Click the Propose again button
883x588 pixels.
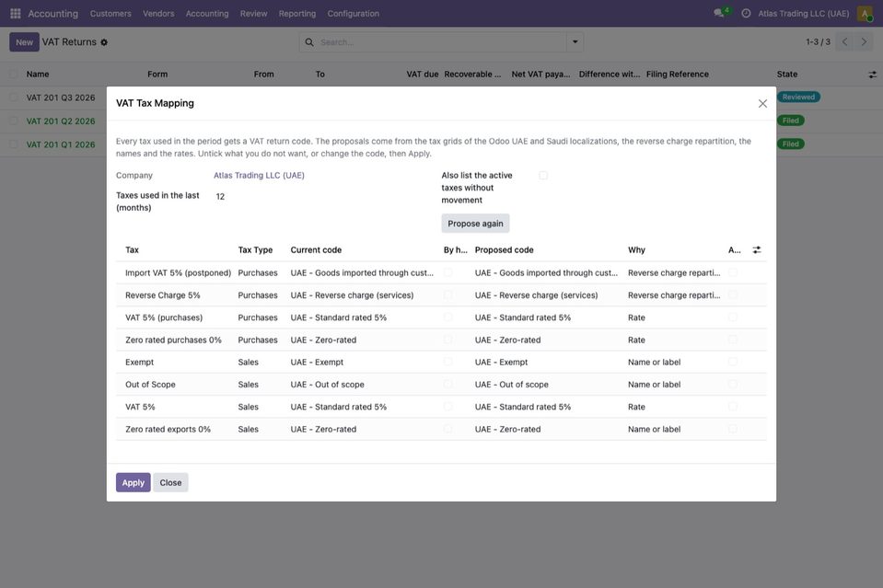coord(475,224)
